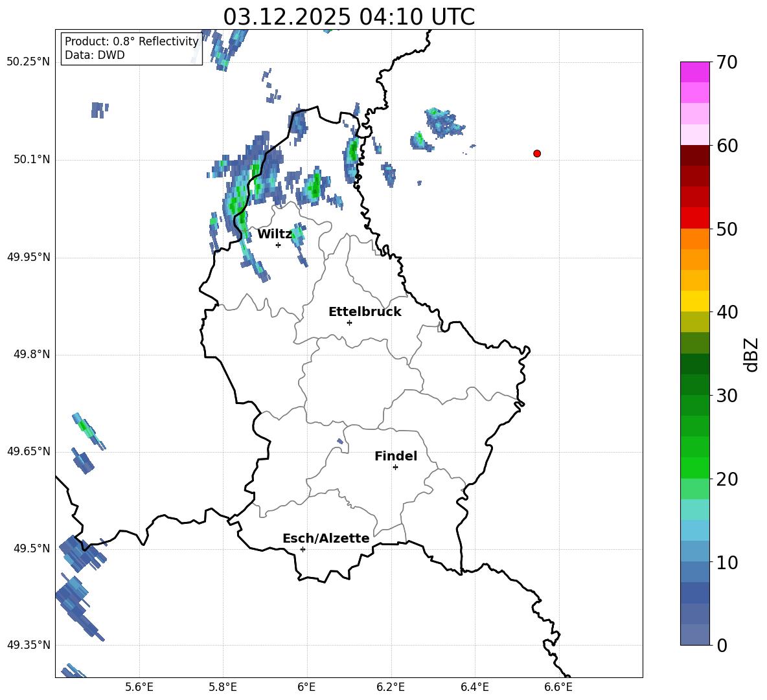Click the cross marker at Esch/Alzette
The height and width of the screenshot is (700, 767).
coord(303,549)
